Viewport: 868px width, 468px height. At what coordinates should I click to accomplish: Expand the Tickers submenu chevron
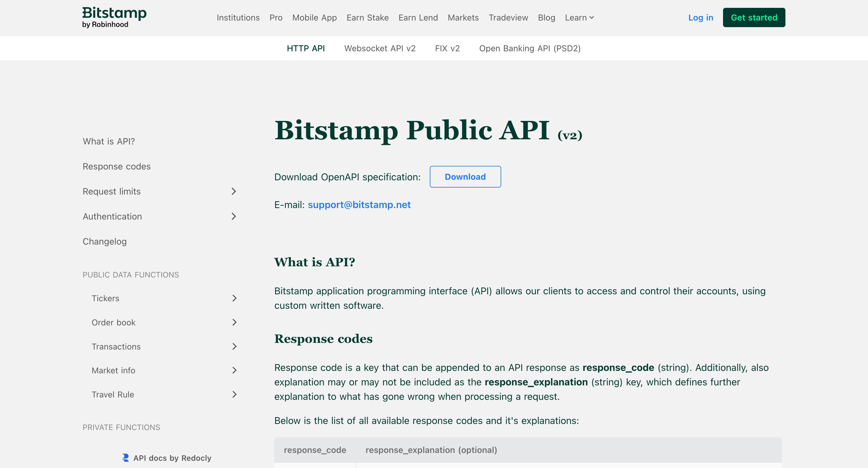pos(234,298)
